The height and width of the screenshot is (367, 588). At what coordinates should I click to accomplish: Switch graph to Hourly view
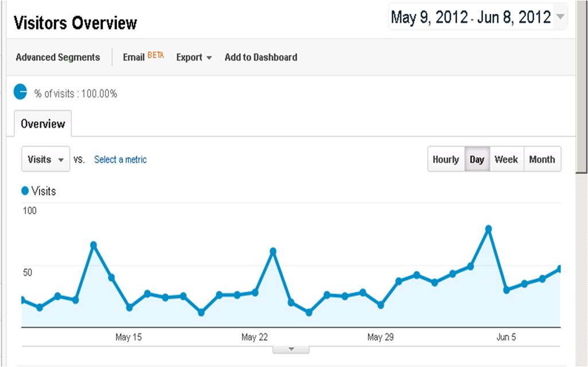click(446, 159)
